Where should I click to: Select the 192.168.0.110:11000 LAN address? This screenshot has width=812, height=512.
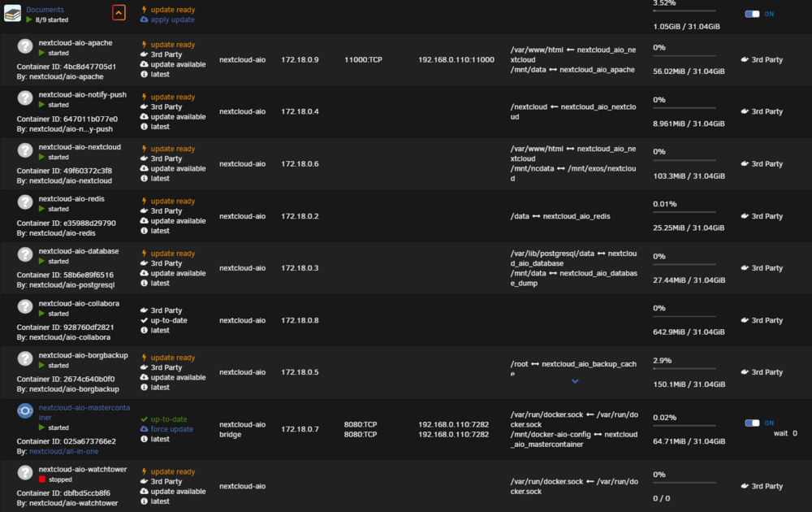[456, 59]
